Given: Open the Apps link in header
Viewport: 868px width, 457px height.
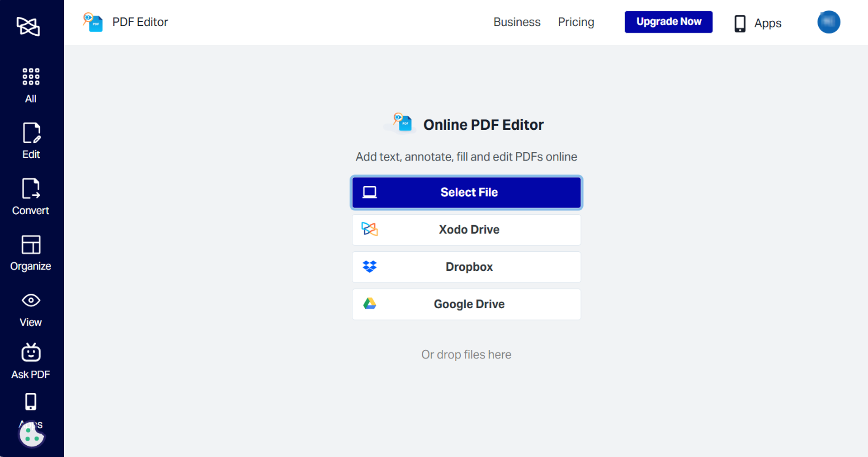Looking at the screenshot, I should (768, 23).
